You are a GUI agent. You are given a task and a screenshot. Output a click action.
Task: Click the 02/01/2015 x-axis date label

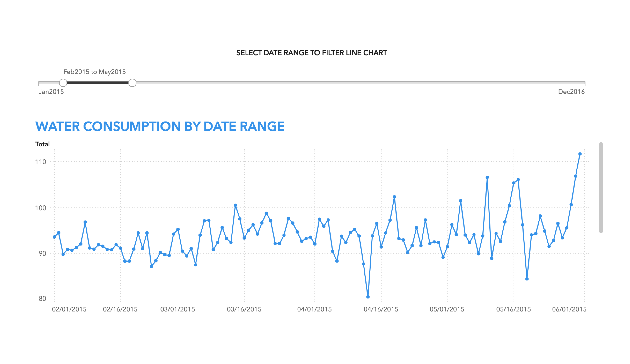click(69, 309)
